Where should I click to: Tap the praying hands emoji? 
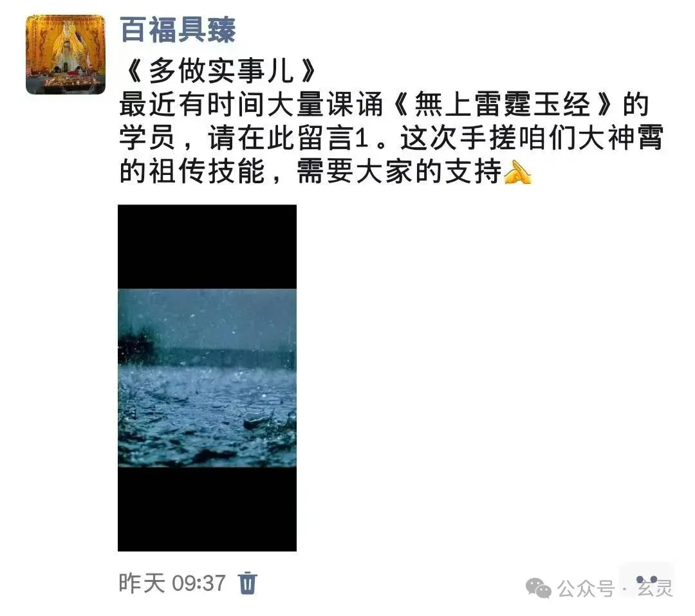[x=517, y=172]
